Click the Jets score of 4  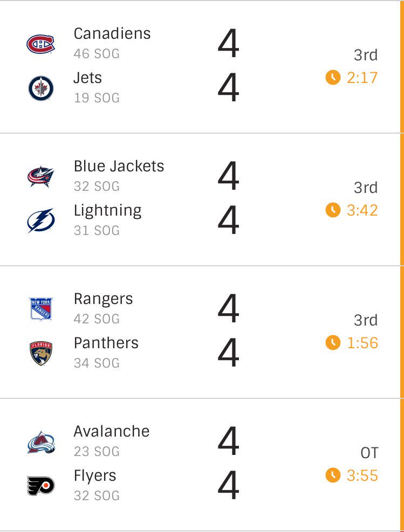pos(229,87)
